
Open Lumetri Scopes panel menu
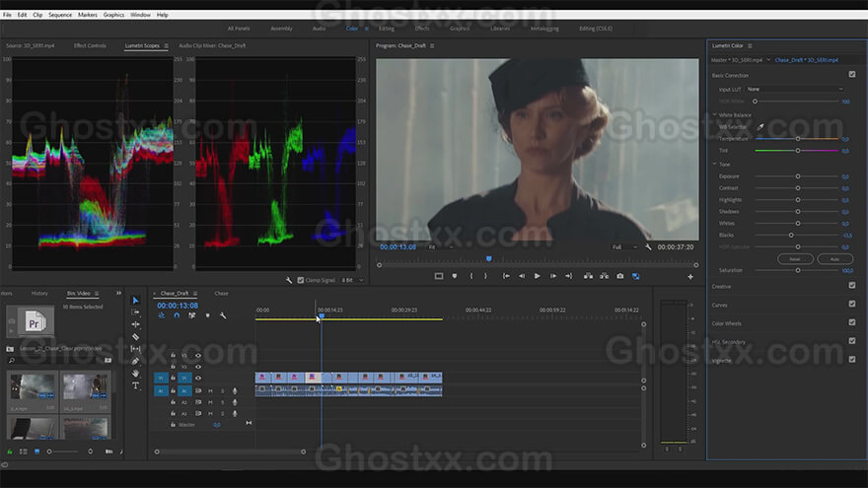pyautogui.click(x=166, y=46)
